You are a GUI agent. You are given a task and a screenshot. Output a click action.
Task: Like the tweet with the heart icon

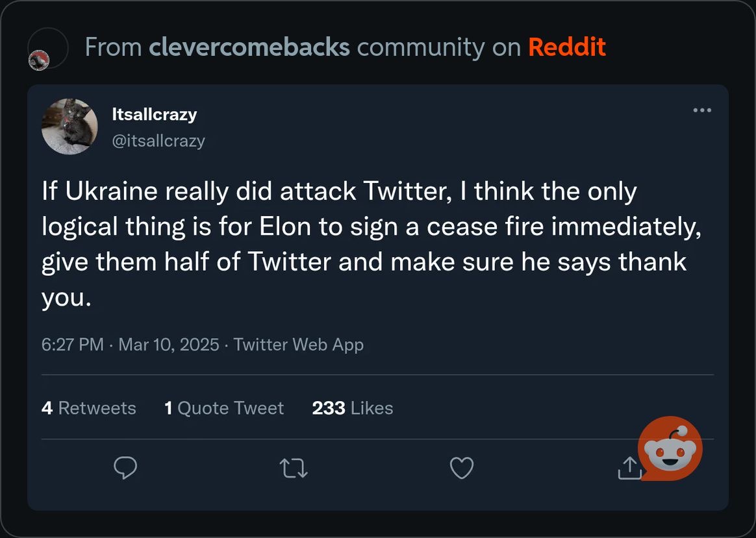click(462, 467)
